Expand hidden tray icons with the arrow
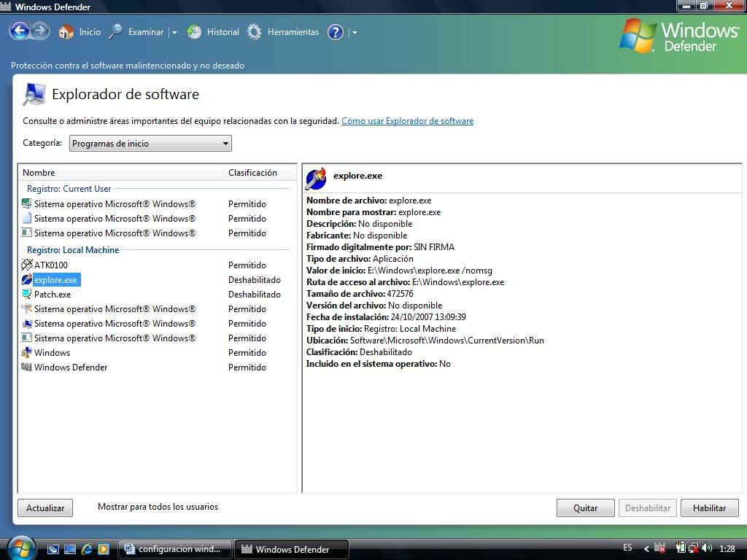This screenshot has height=560, width=747. tap(646, 549)
